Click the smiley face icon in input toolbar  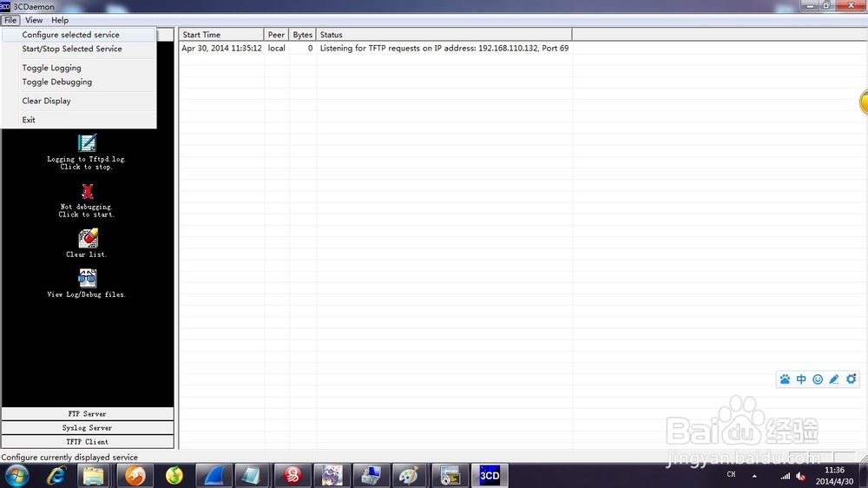tap(818, 379)
